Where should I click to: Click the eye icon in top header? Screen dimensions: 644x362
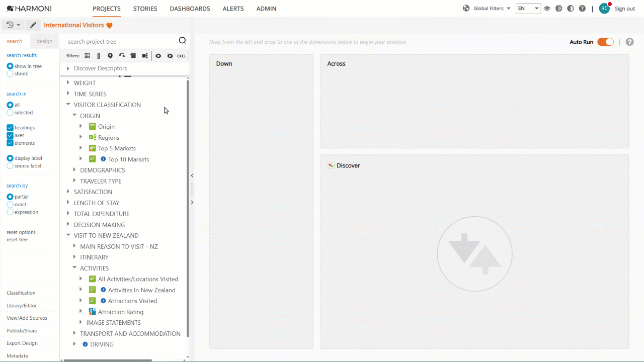click(x=547, y=9)
